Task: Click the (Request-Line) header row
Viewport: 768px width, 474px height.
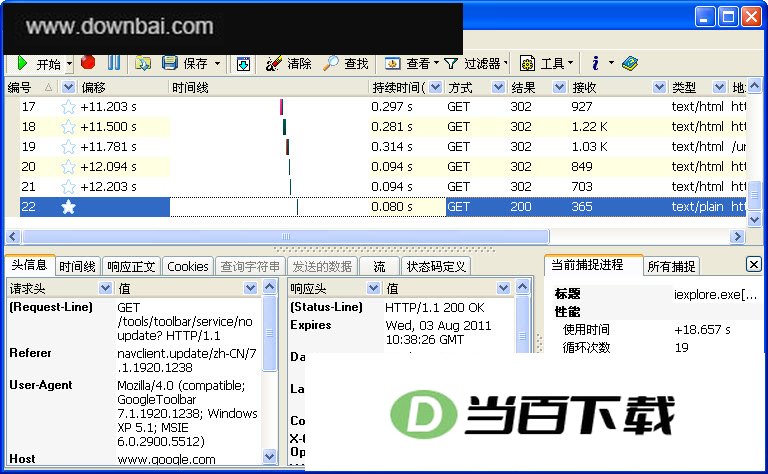Action: [135, 321]
